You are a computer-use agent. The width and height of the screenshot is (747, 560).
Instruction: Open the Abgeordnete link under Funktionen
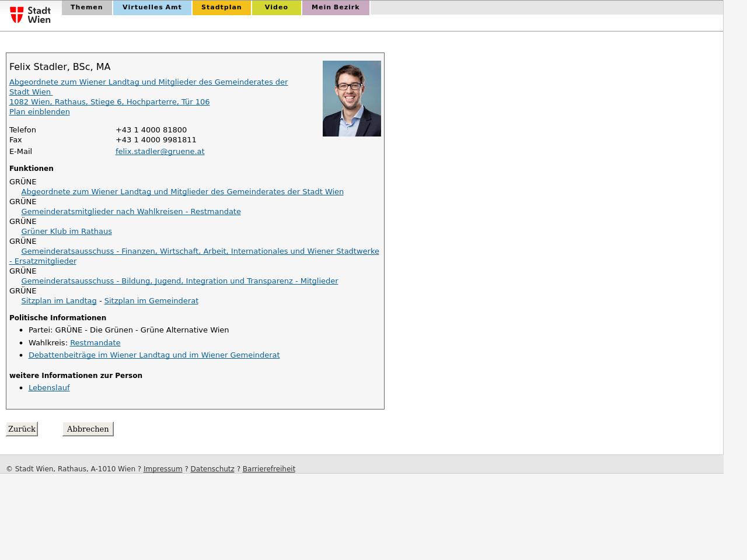click(x=182, y=191)
